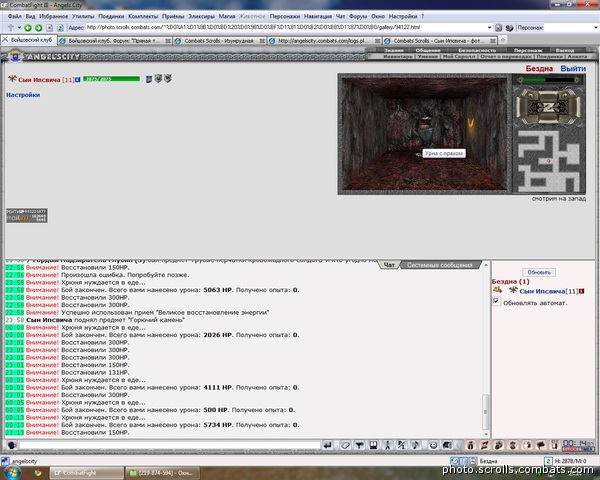The image size is (600, 480).
Task: Click the send message enter arrow icon
Action: pyautogui.click(x=328, y=445)
